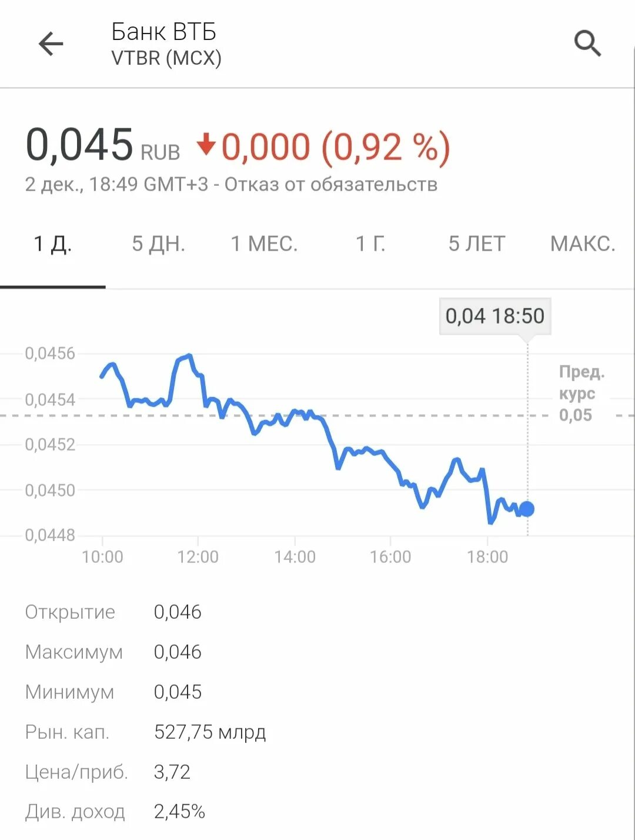
Task: Tap the back arrow icon
Action: tap(51, 44)
